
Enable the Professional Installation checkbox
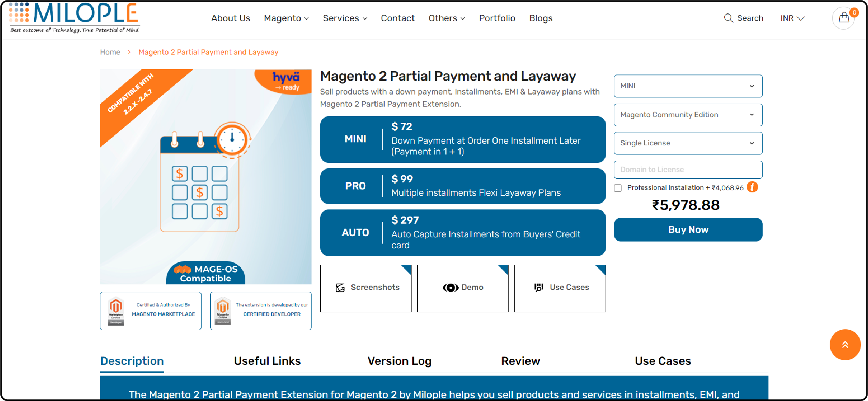(618, 188)
